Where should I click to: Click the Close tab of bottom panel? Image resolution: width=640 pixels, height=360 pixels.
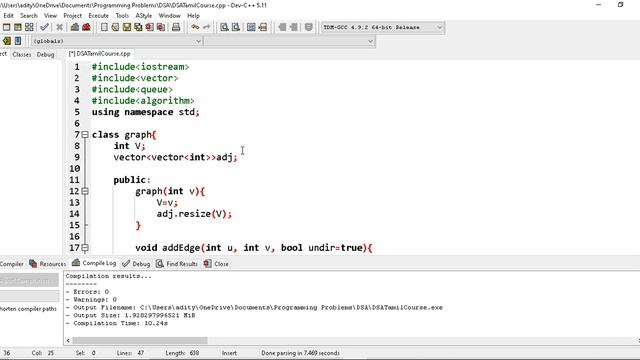click(x=216, y=264)
